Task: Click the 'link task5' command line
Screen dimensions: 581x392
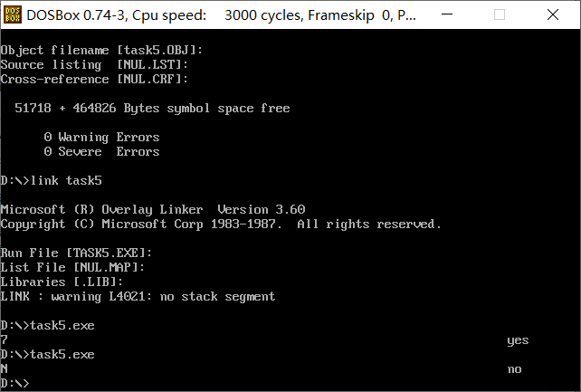Action: click(52, 181)
